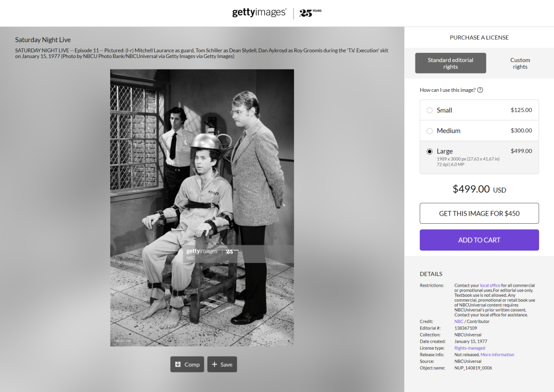Open the NBC credit link
The image size is (554, 392).
(x=459, y=321)
